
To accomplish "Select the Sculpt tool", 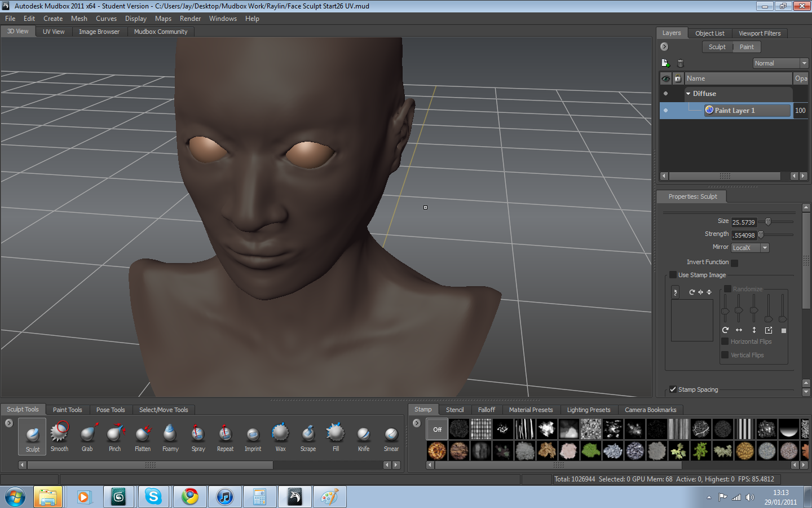I will point(32,435).
